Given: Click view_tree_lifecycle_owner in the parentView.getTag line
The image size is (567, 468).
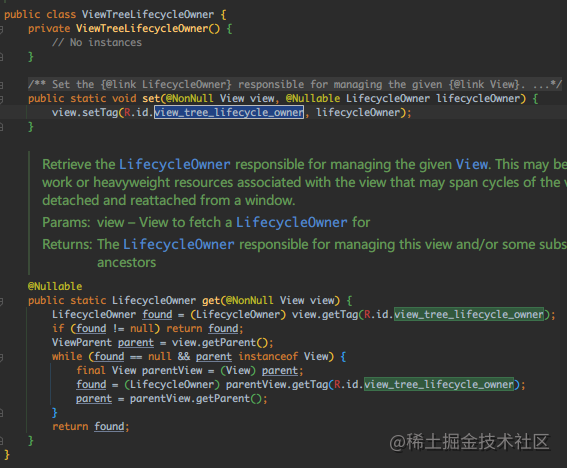Looking at the screenshot, I should pos(439,384).
